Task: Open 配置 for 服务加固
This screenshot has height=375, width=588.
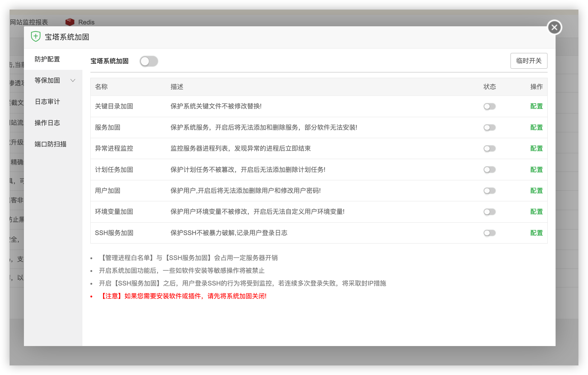Action: pyautogui.click(x=536, y=127)
